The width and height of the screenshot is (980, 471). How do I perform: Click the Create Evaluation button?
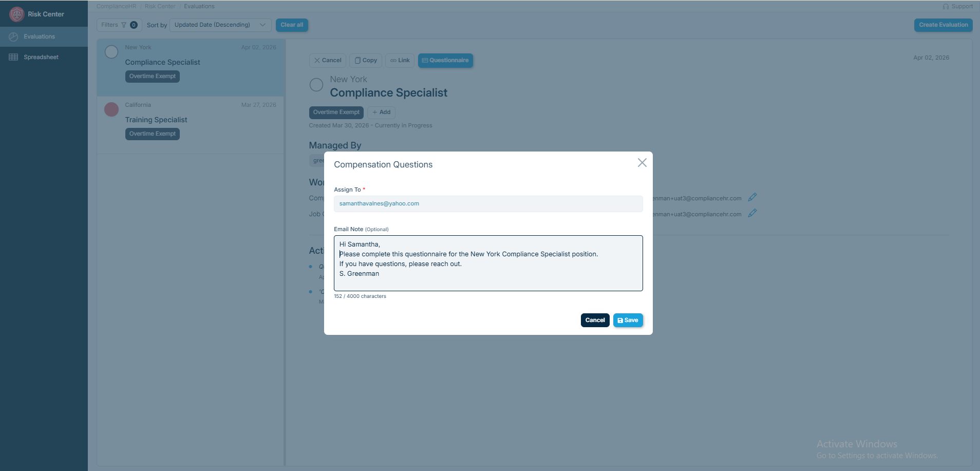point(943,25)
